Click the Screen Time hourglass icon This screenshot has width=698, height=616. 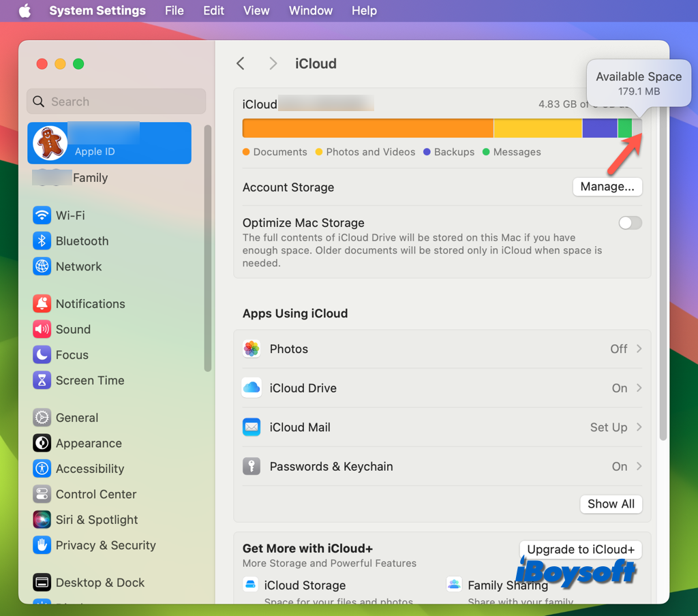(x=42, y=380)
